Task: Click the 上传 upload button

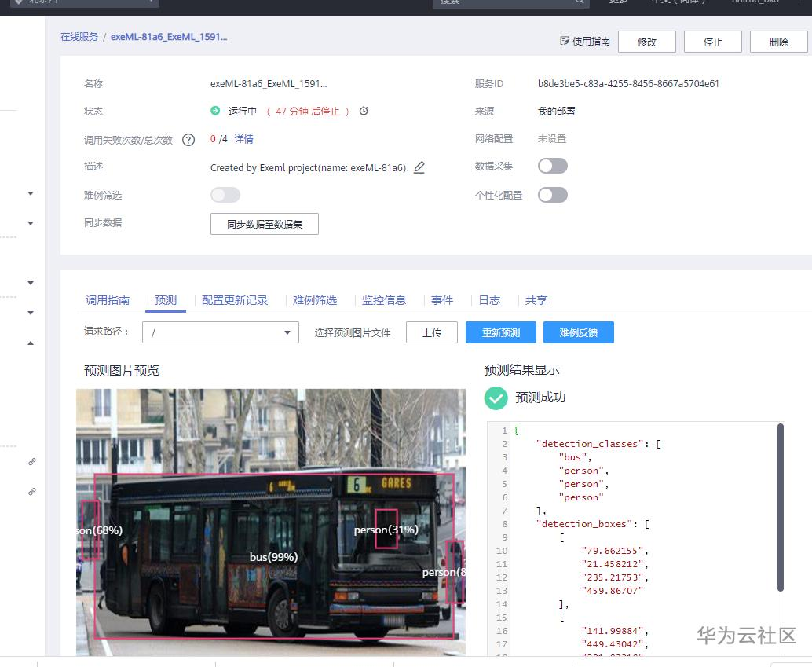Action: 432,333
